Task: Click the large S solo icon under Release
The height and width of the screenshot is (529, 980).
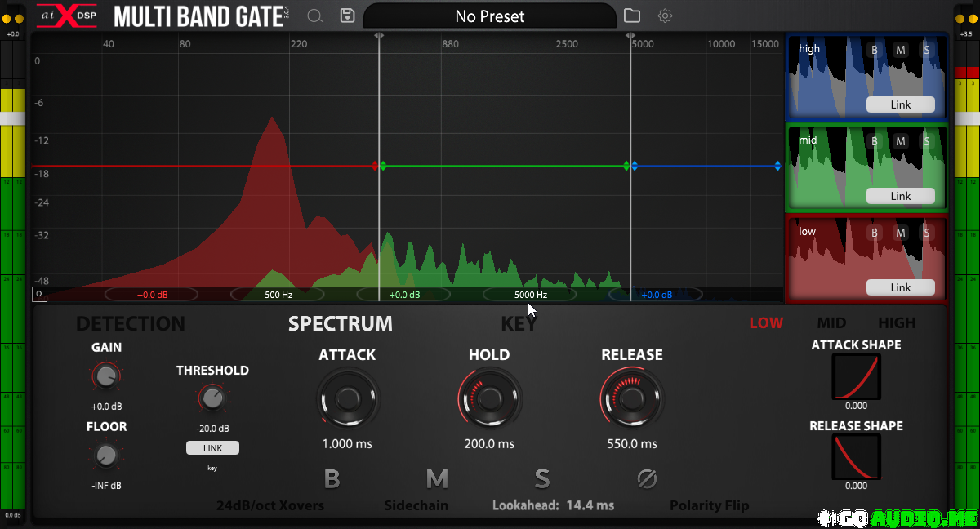Action: (542, 478)
